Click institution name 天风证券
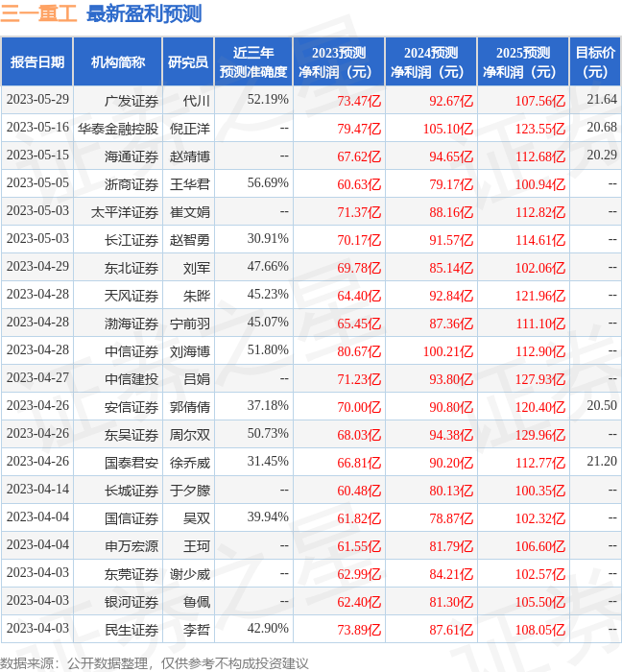The height and width of the screenshot is (672, 622). click(132, 296)
